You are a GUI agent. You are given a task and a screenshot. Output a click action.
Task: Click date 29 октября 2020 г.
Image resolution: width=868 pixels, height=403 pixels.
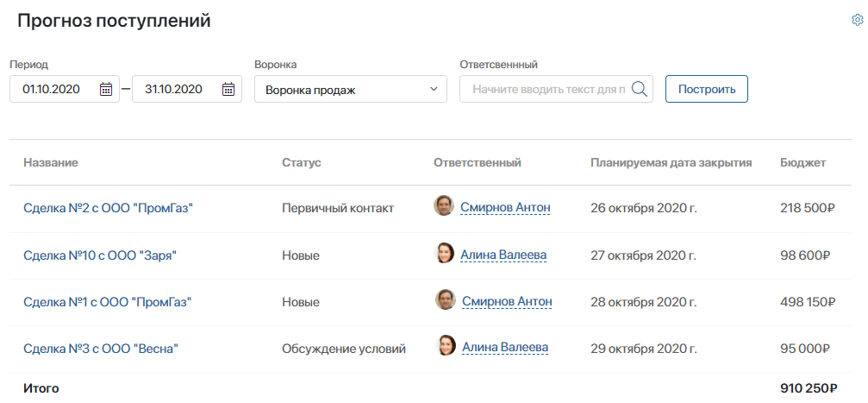pos(643,349)
